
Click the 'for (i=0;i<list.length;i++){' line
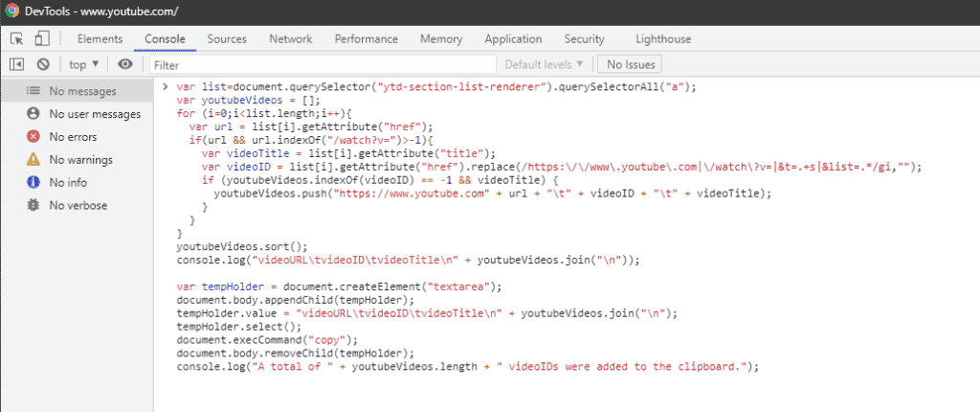pyautogui.click(x=265, y=114)
